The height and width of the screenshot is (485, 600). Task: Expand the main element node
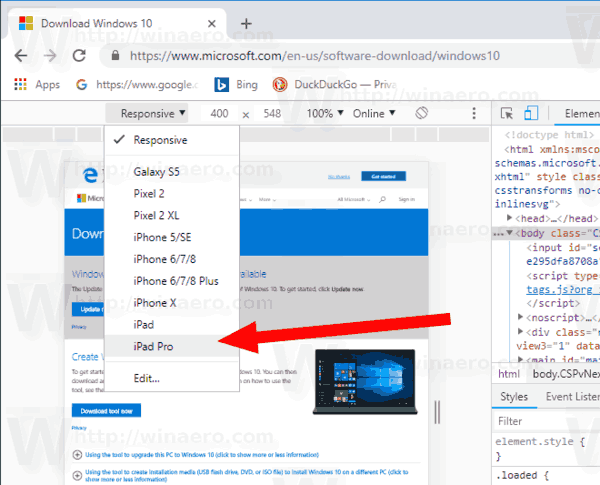pyautogui.click(x=520, y=359)
